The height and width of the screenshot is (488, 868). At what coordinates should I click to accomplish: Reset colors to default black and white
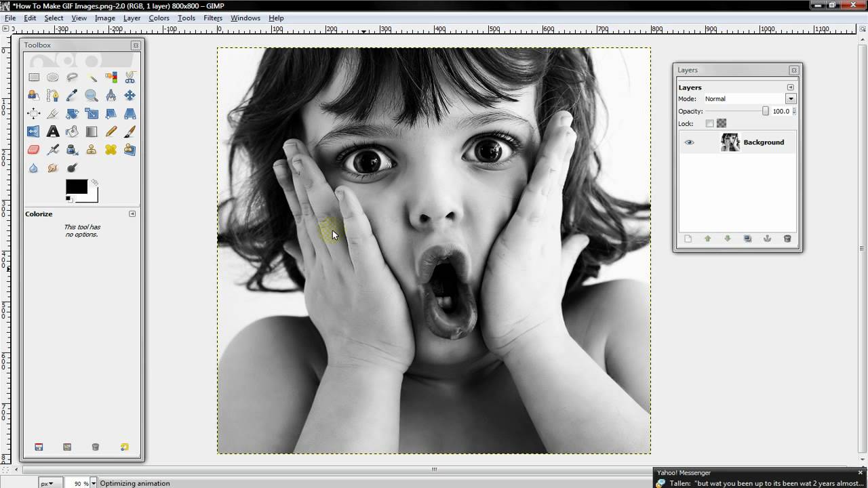point(68,199)
